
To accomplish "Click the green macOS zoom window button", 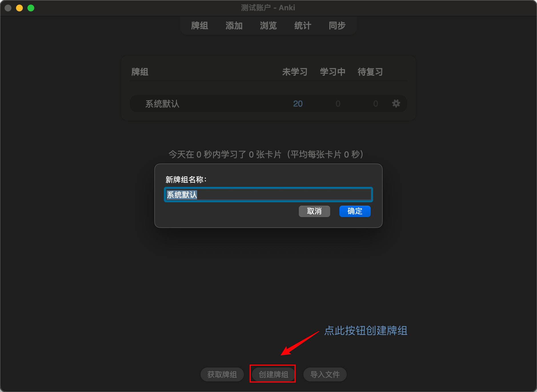I will 31,8.
